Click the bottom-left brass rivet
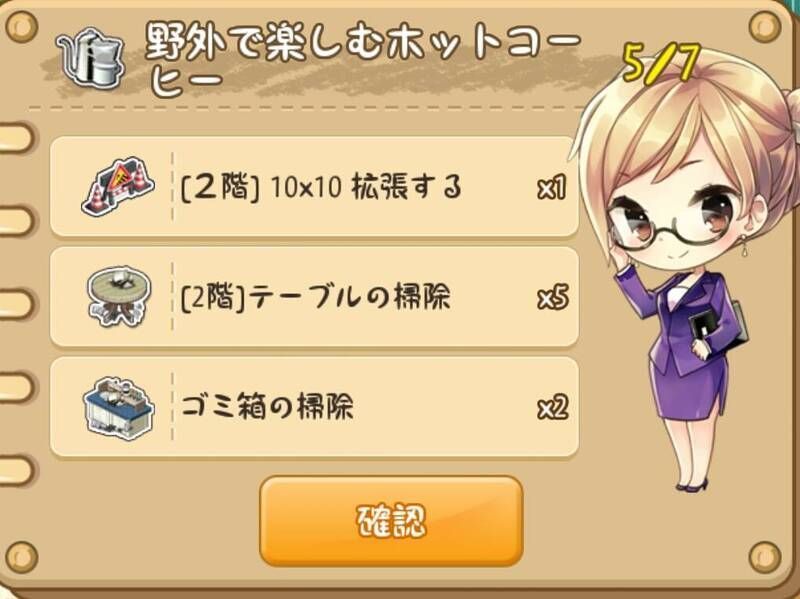 click(x=21, y=557)
